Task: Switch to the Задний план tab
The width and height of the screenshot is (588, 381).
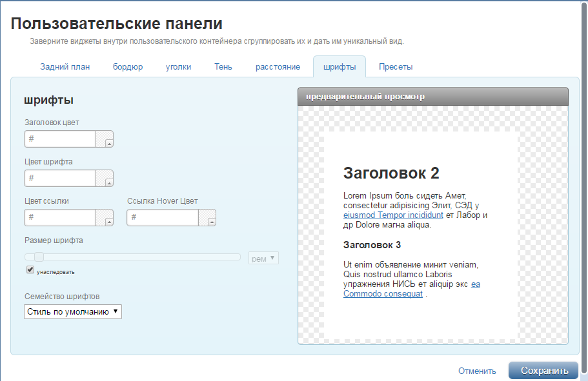Action: pyautogui.click(x=65, y=67)
